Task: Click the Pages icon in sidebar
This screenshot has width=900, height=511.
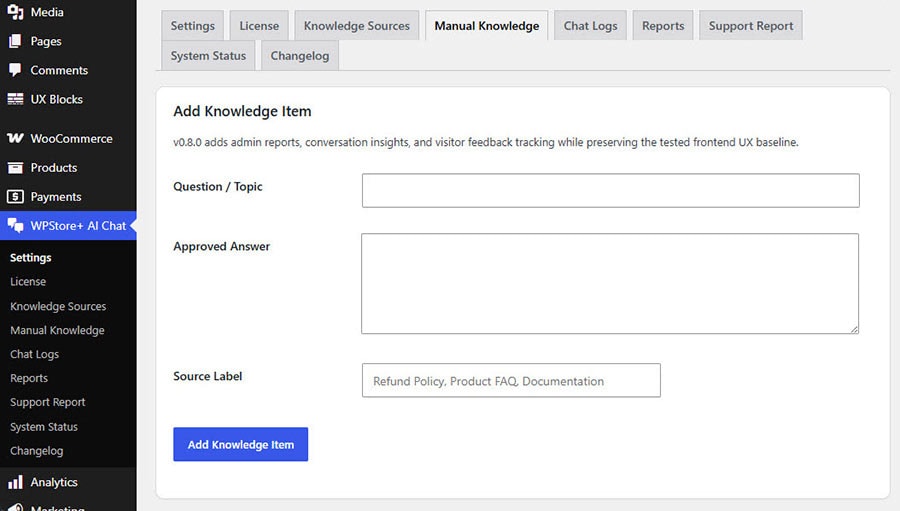Action: point(15,41)
